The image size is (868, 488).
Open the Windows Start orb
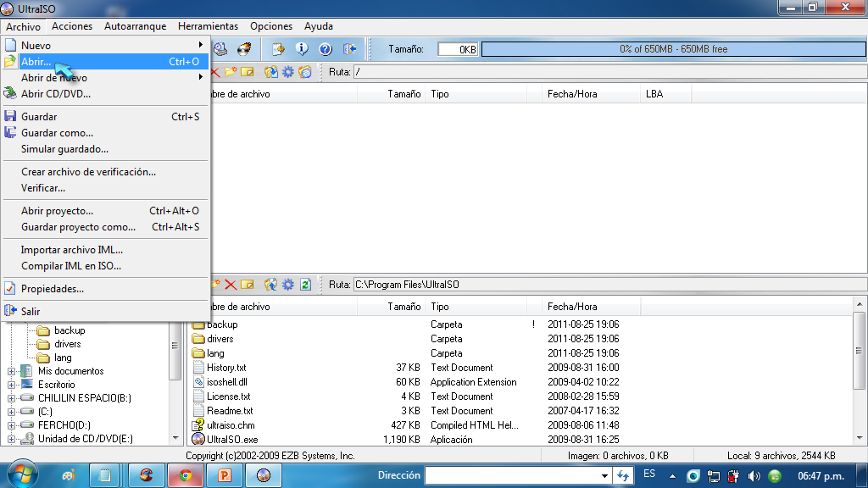pyautogui.click(x=22, y=474)
